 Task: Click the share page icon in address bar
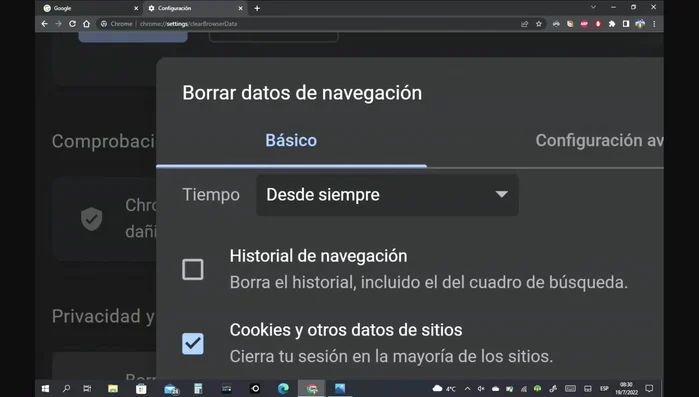tap(525, 24)
